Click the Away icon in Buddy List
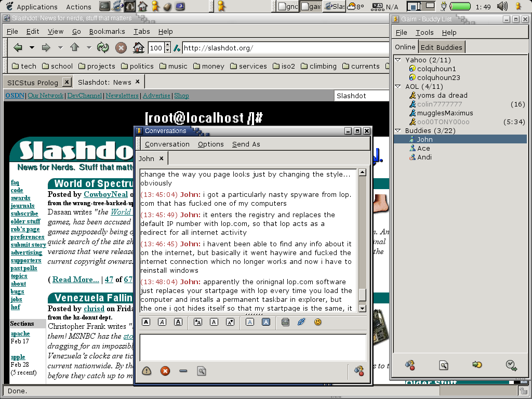This screenshot has width=532, height=399. tap(511, 365)
